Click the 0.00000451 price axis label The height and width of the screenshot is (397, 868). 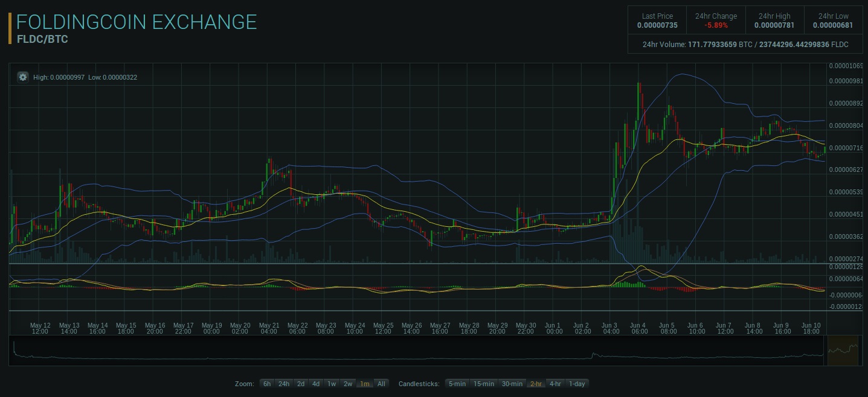tap(846, 214)
